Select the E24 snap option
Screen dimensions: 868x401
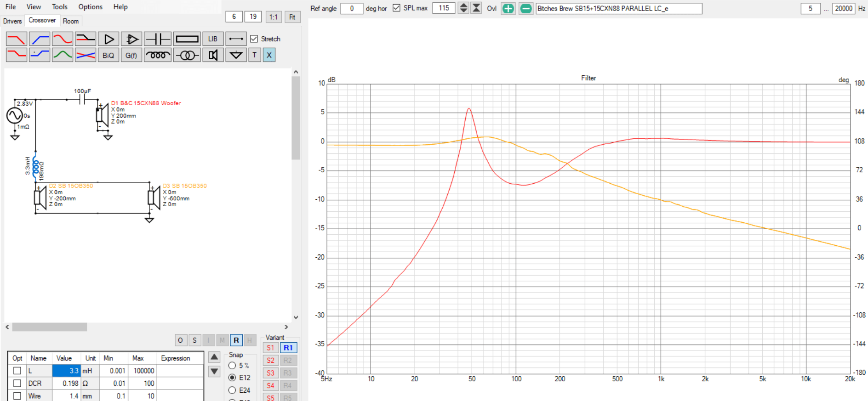[x=232, y=390]
